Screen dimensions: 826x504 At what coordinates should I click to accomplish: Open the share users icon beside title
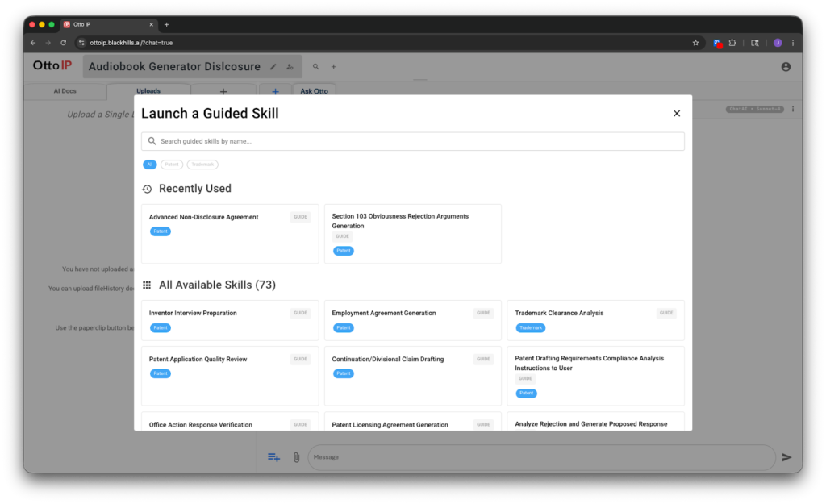(x=290, y=67)
